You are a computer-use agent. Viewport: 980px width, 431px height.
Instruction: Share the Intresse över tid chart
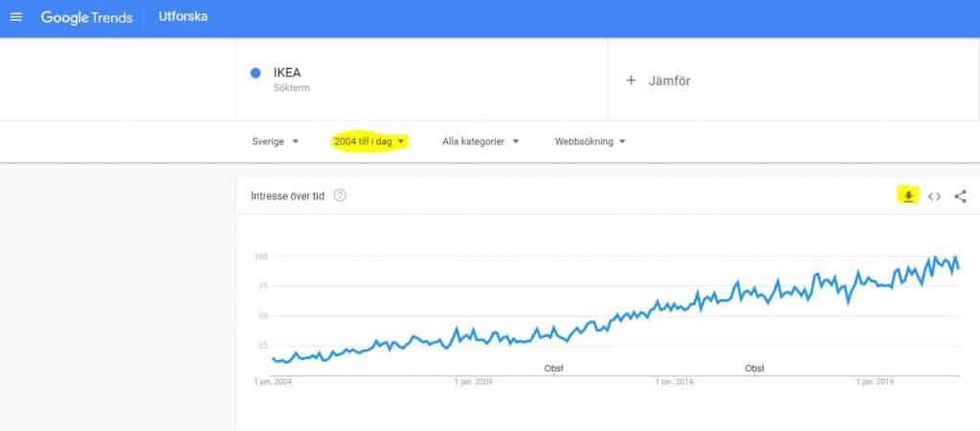[x=961, y=196]
